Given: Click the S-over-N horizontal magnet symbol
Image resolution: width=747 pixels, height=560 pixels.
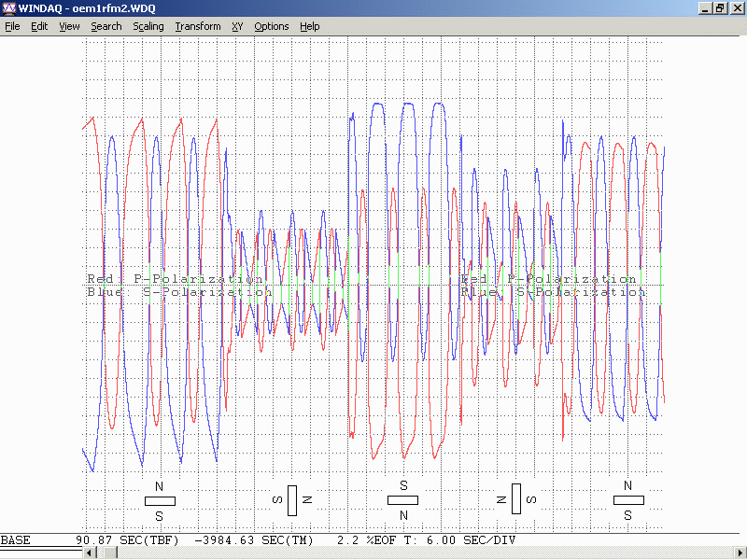Looking at the screenshot, I should (403, 499).
